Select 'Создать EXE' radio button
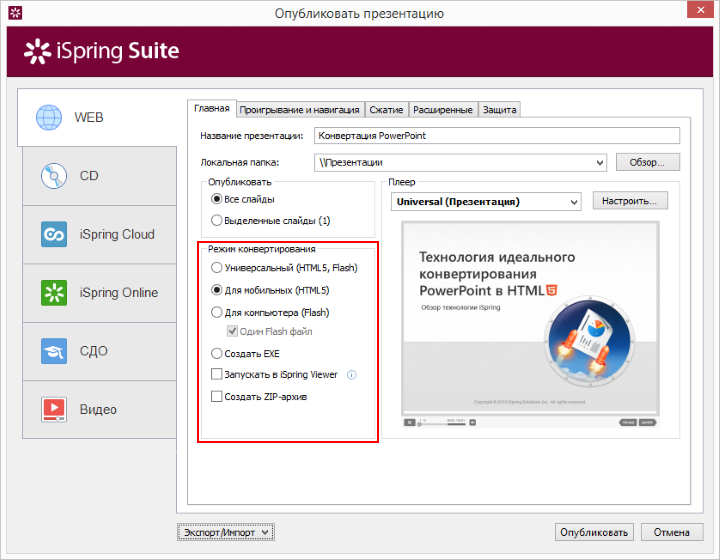 point(216,353)
